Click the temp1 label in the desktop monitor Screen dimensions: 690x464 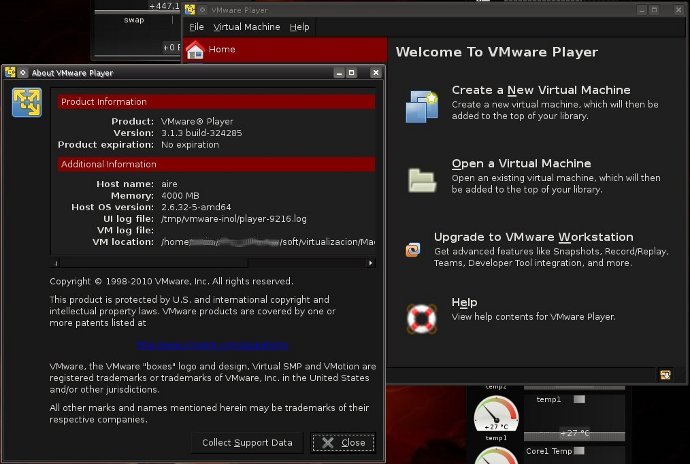(x=548, y=399)
